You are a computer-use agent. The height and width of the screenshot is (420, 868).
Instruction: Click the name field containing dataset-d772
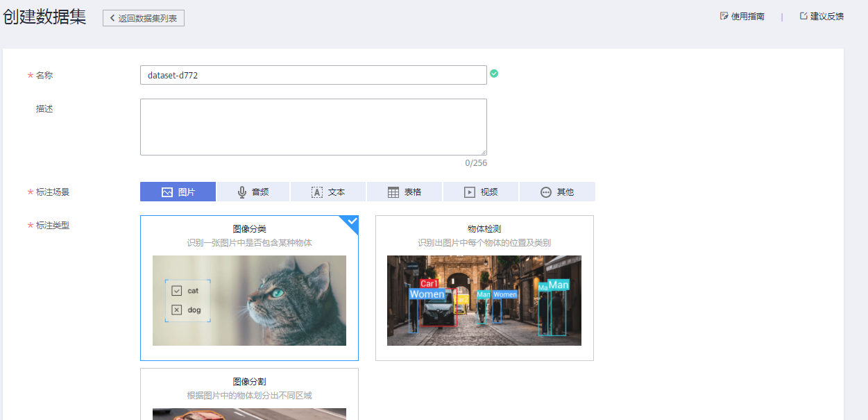point(314,75)
